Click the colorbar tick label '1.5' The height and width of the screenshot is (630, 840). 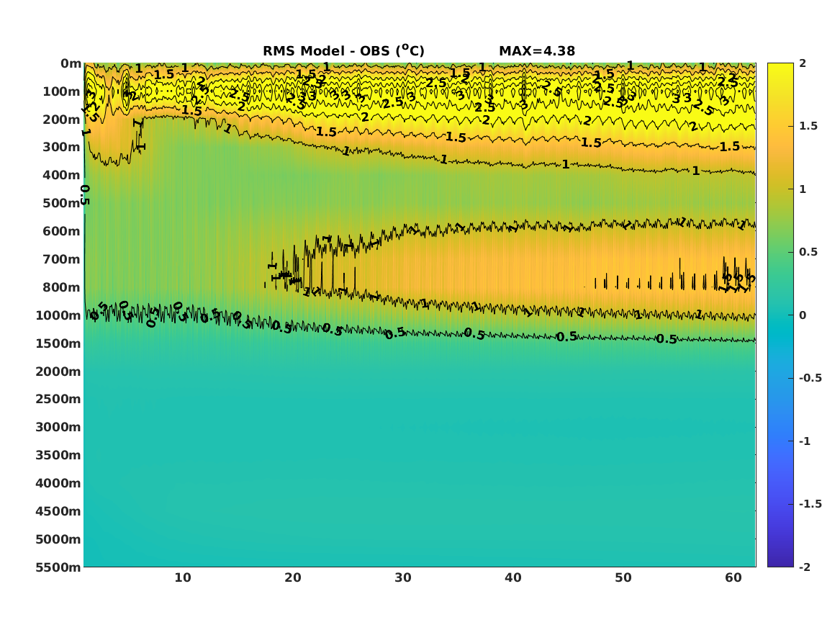coord(808,127)
